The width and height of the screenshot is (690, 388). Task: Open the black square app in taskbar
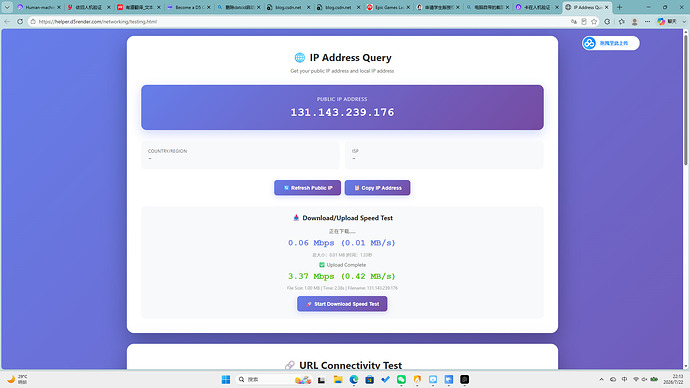coord(464,379)
